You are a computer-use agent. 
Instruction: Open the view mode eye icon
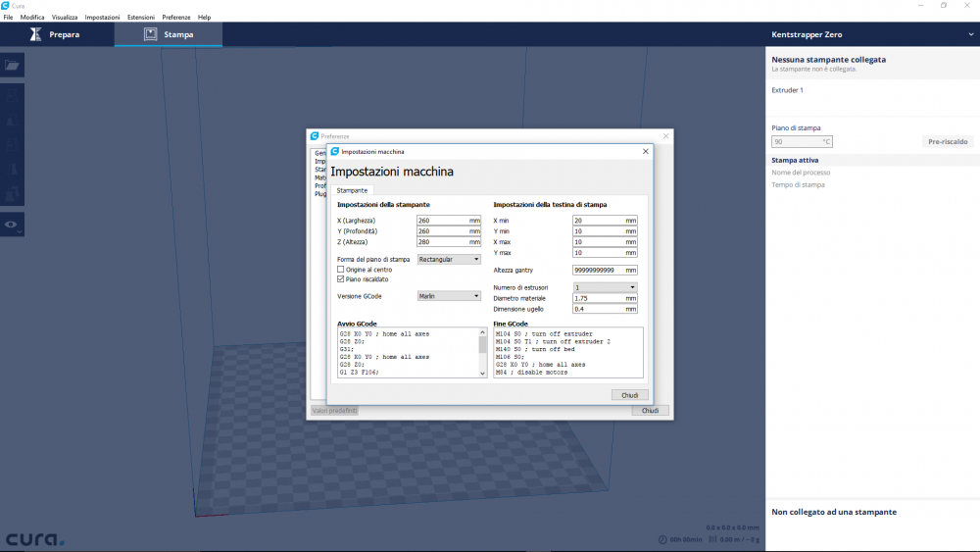tap(12, 225)
